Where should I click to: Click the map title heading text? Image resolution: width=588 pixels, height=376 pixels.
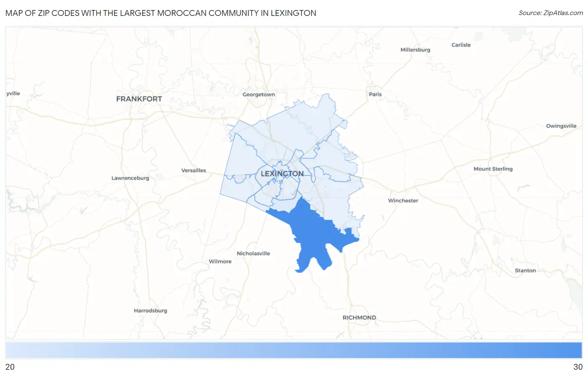(161, 13)
